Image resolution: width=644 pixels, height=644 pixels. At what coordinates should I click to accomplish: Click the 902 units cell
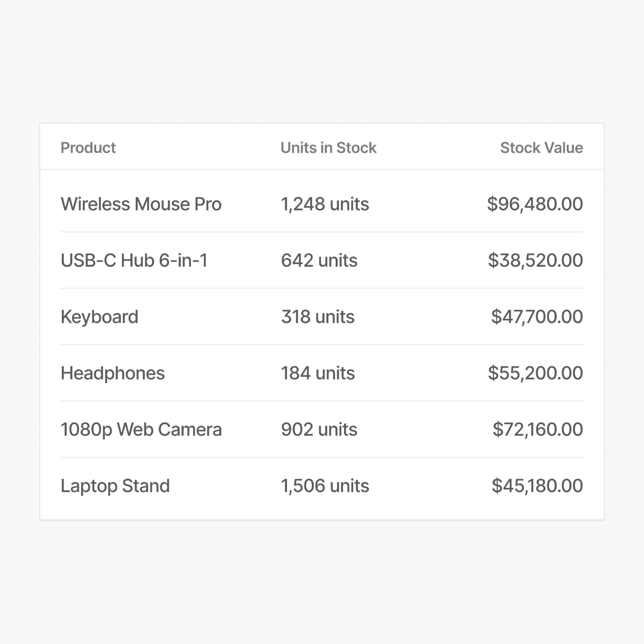pyautogui.click(x=319, y=429)
